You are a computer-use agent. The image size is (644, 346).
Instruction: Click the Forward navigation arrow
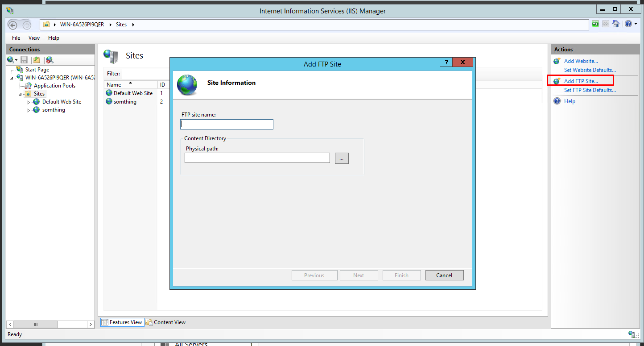tap(26, 25)
